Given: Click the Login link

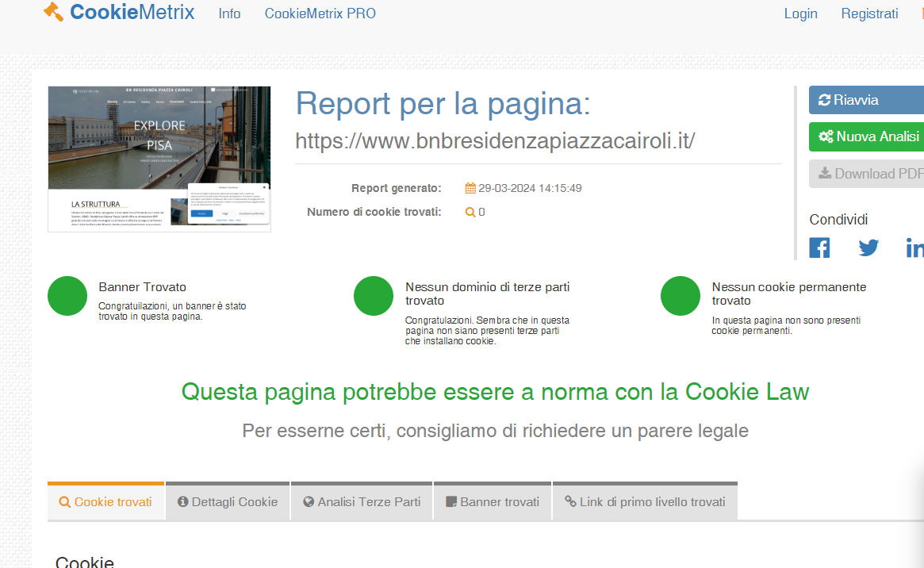Looking at the screenshot, I should click(800, 13).
